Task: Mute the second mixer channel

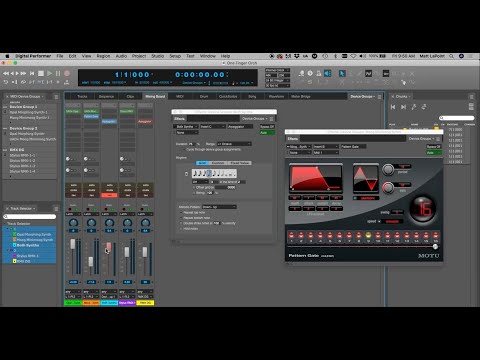Action: tap(91, 190)
